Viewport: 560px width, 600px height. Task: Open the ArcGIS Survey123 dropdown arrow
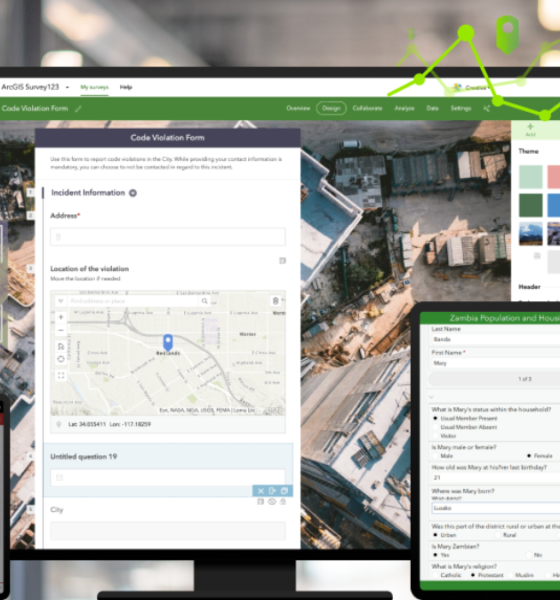67,87
